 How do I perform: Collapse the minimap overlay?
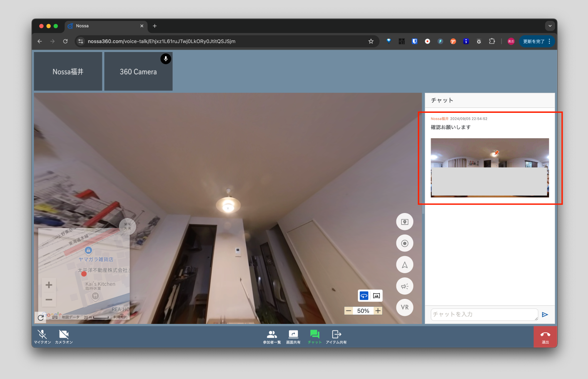tap(127, 226)
